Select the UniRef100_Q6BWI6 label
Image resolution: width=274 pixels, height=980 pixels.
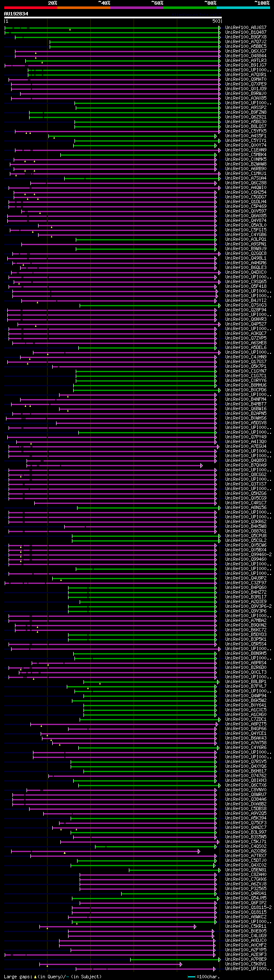click(x=246, y=409)
